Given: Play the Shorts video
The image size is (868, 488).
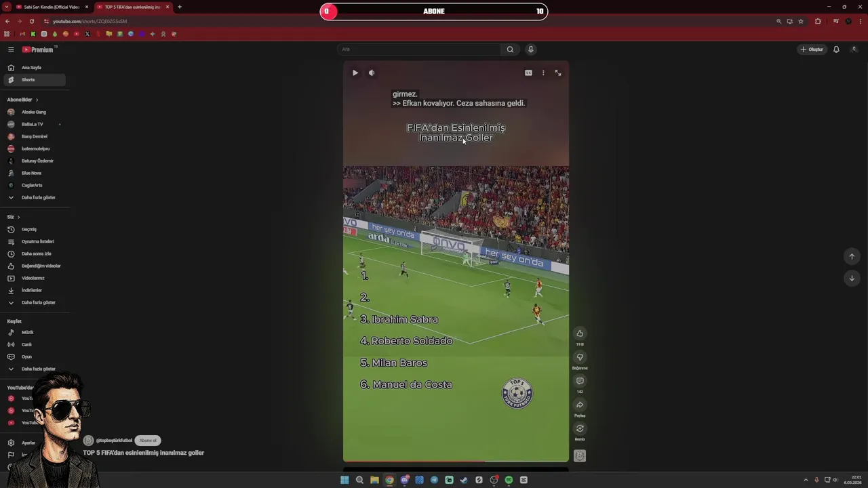Looking at the screenshot, I should tap(355, 73).
